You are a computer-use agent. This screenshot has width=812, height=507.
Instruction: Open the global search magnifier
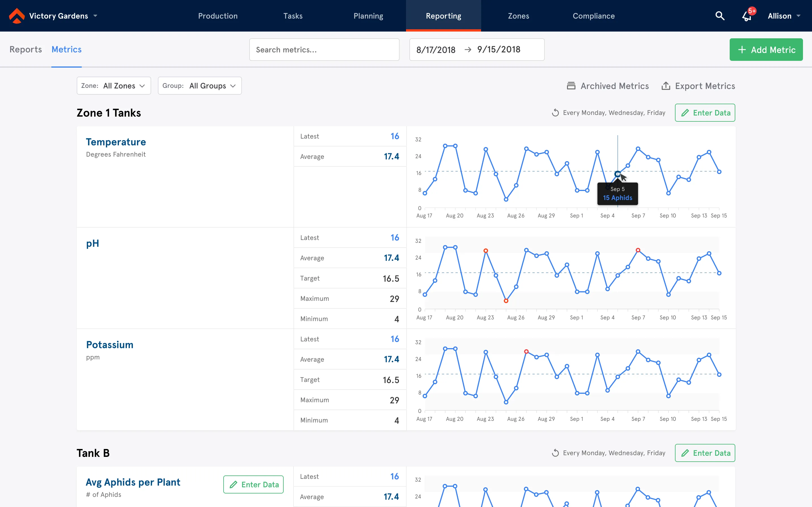[720, 16]
